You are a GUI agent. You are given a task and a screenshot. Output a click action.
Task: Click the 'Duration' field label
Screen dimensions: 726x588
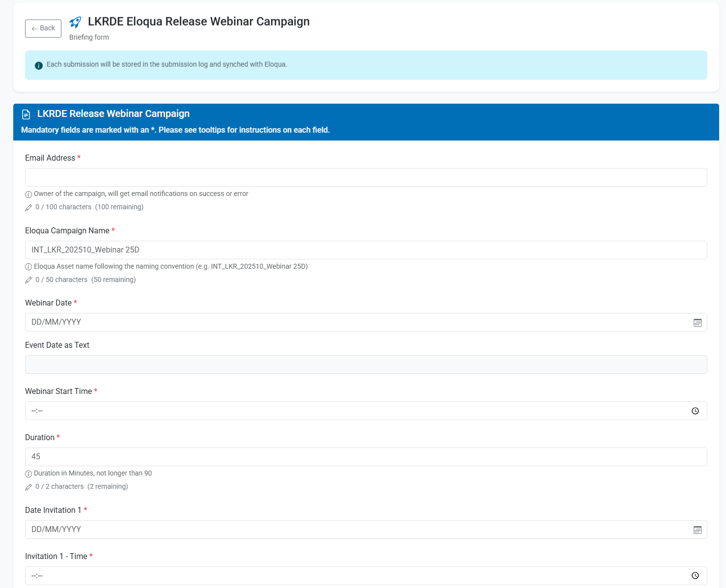(40, 437)
